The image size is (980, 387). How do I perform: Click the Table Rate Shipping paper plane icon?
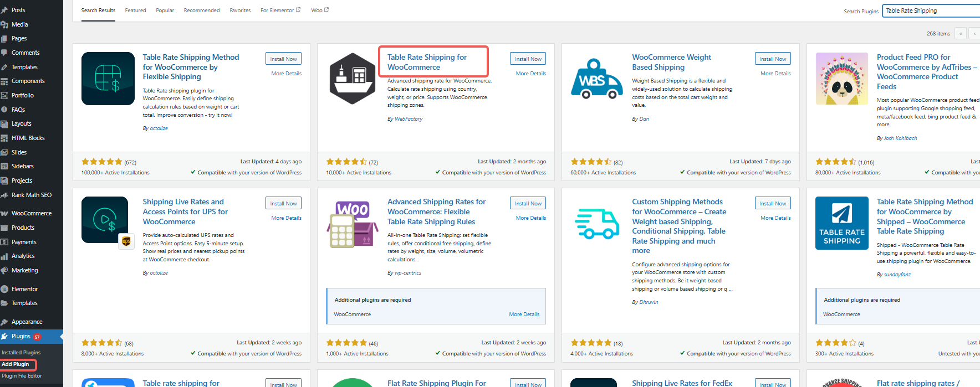coord(841,223)
